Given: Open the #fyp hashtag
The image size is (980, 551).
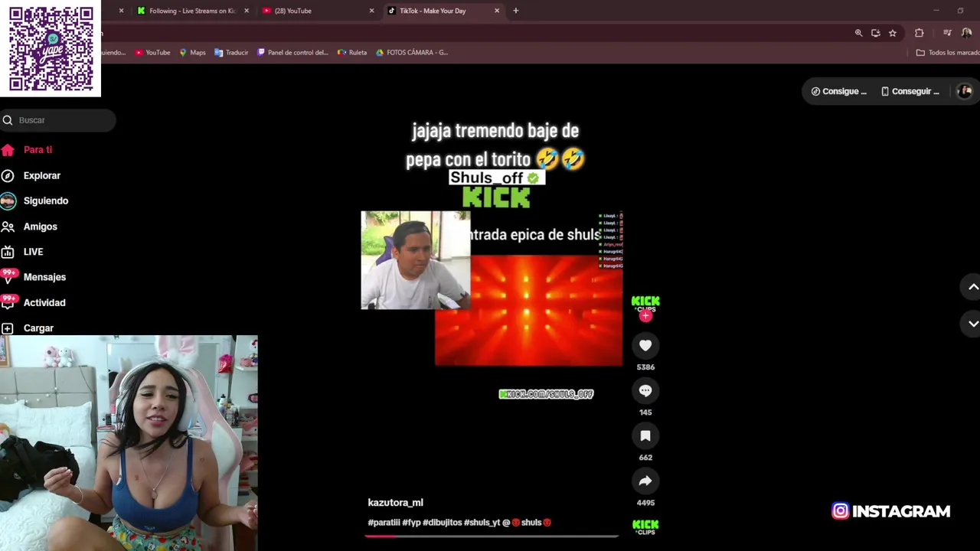Looking at the screenshot, I should click(x=411, y=523).
